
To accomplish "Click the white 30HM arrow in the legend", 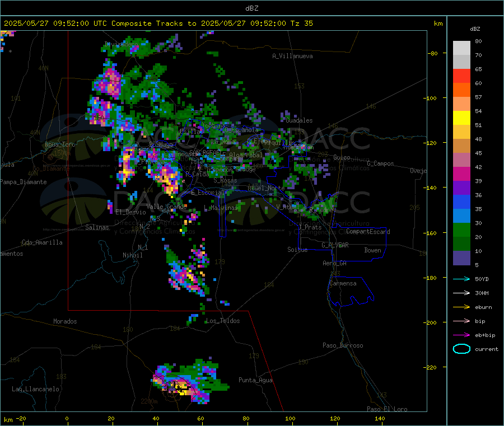I will [461, 293].
